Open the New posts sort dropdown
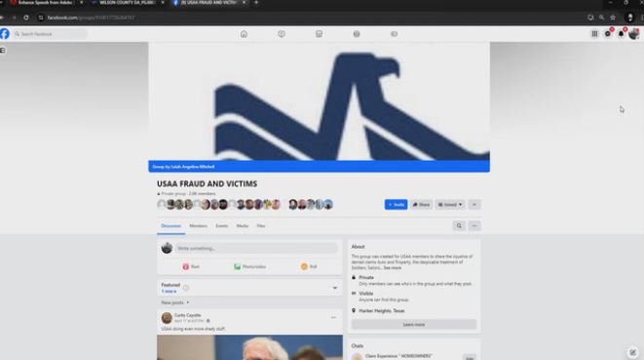This screenshot has width=644, height=360. pyautogui.click(x=175, y=302)
